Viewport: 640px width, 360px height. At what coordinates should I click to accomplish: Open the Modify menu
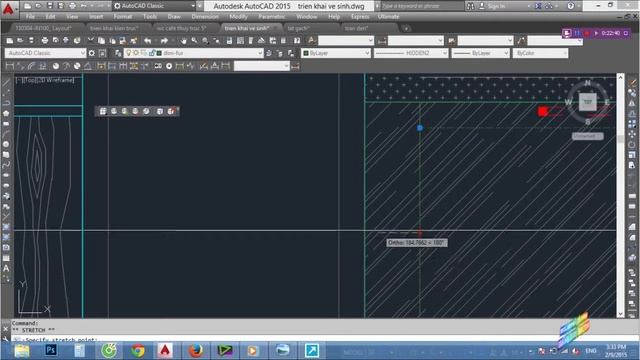(238, 16)
